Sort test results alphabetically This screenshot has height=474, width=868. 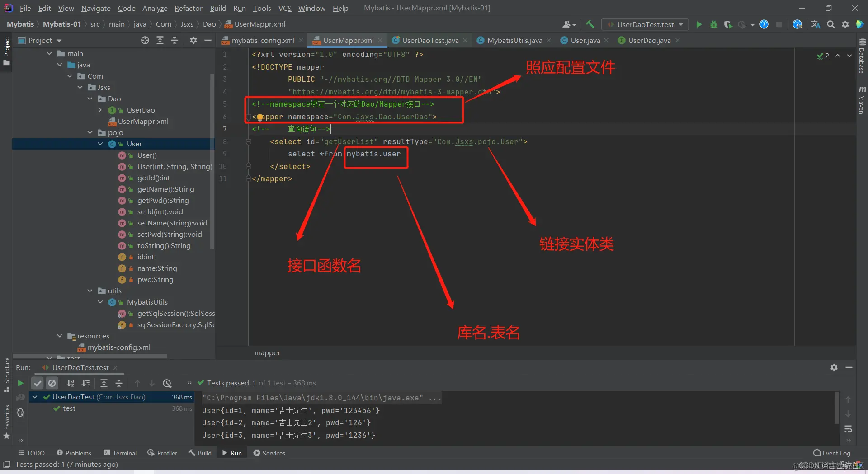point(71,383)
